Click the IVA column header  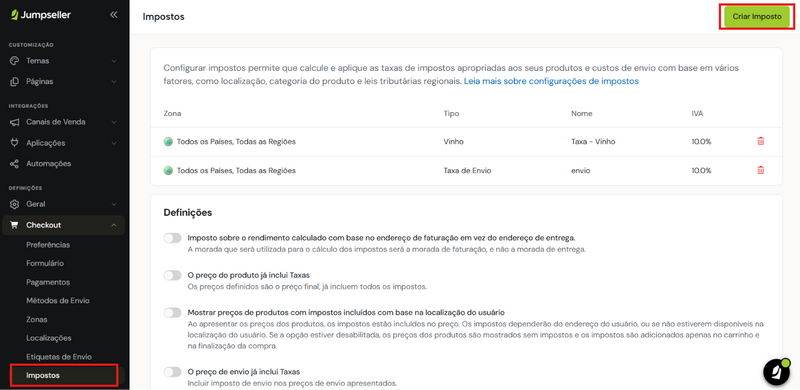click(697, 113)
